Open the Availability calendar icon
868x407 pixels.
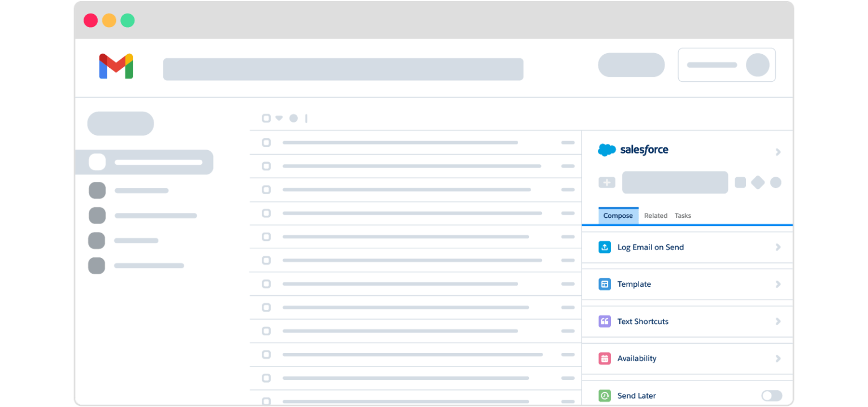604,358
